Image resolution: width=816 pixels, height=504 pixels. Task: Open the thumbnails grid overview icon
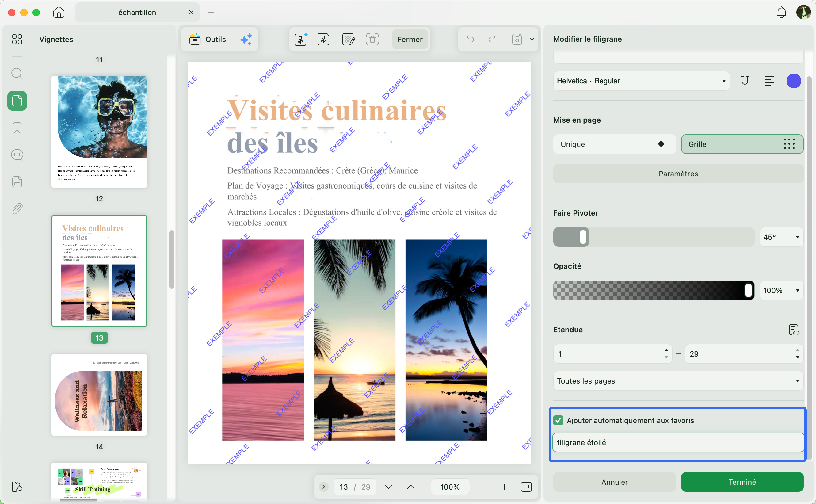(x=17, y=39)
